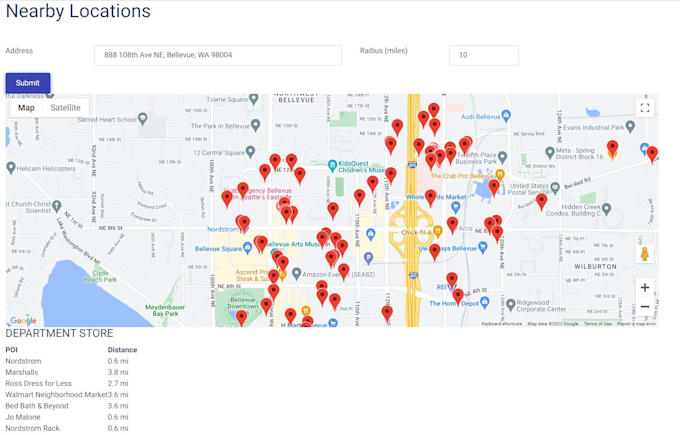Screen dimensions: 680x435
Task: Select Ross Dress for Less row
Action: [38, 383]
